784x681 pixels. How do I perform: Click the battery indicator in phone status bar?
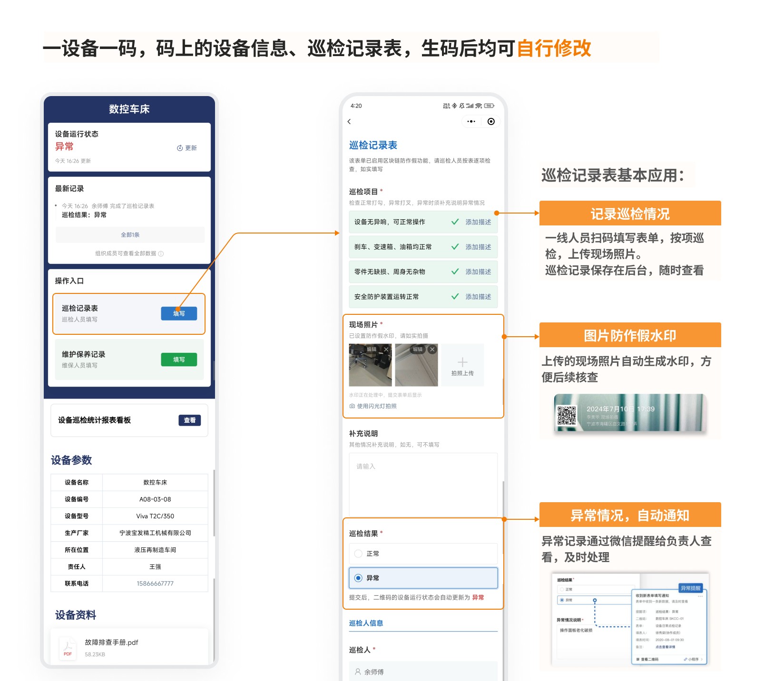489,106
